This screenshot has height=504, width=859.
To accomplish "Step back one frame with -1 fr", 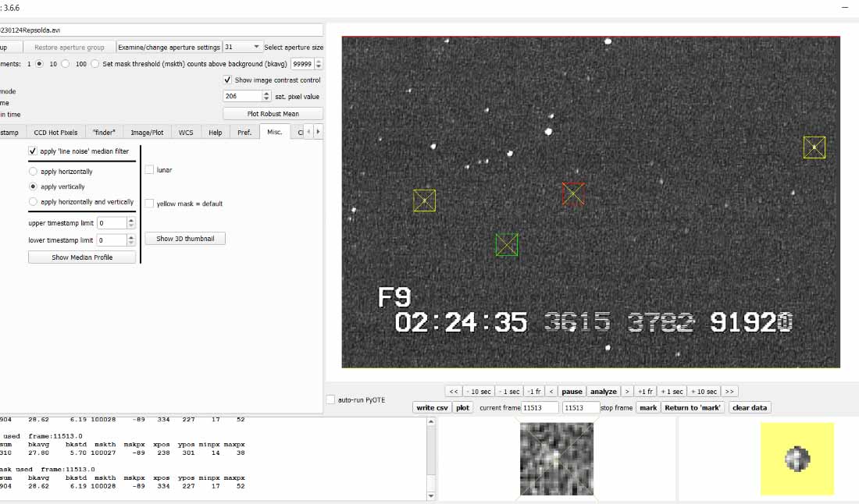I will pyautogui.click(x=534, y=392).
